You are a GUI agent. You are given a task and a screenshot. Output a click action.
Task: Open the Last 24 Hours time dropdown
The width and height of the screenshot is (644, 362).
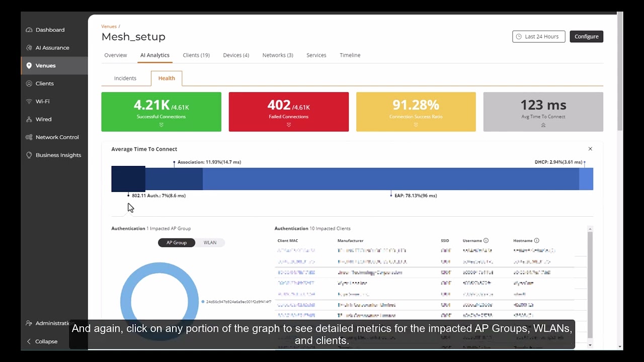point(539,37)
